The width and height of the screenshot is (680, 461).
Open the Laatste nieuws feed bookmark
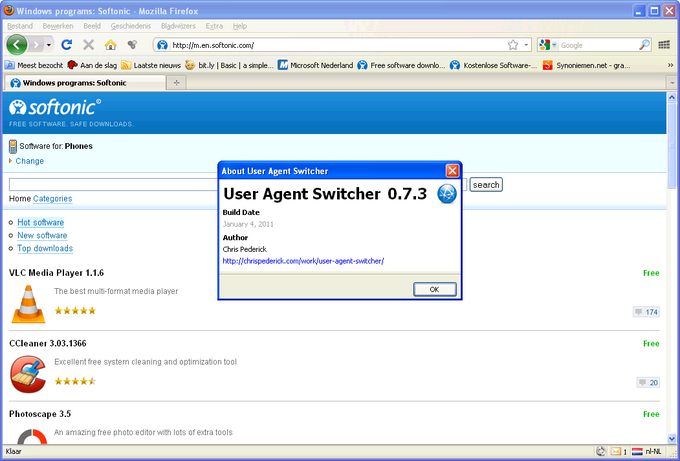[151, 65]
